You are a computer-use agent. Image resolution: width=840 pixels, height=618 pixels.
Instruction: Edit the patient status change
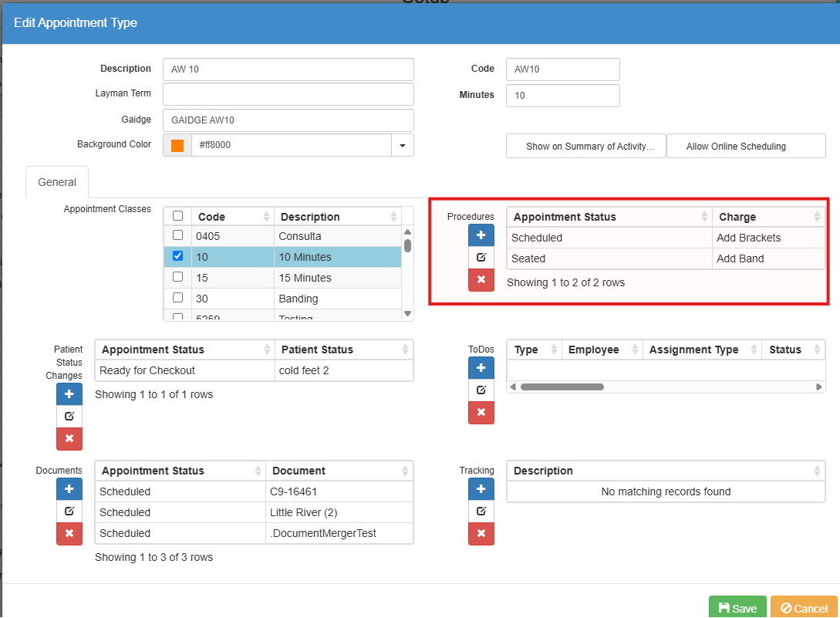coord(69,416)
